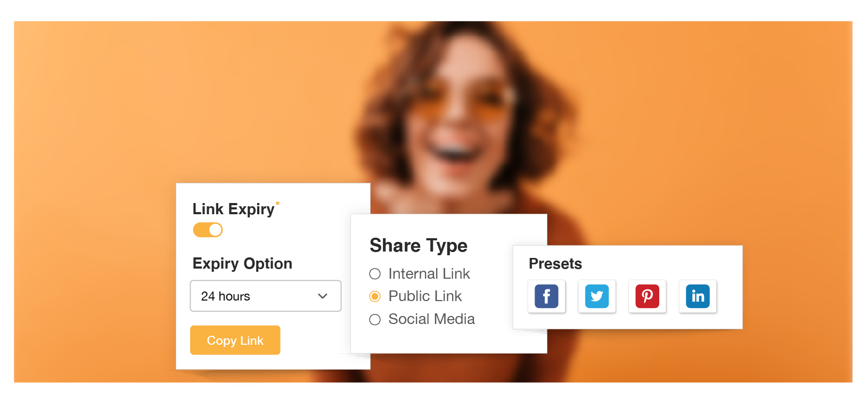868x405 pixels.
Task: Click the orange asterisk beside Link Expiry
Action: coord(277,203)
